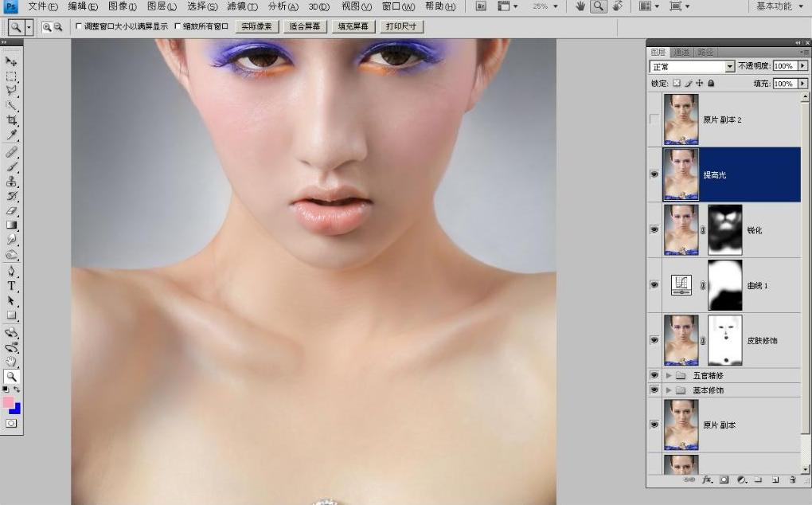Open the blend mode dropdown showing 正常
Screen dimensions: 812x505
[x=693, y=66]
